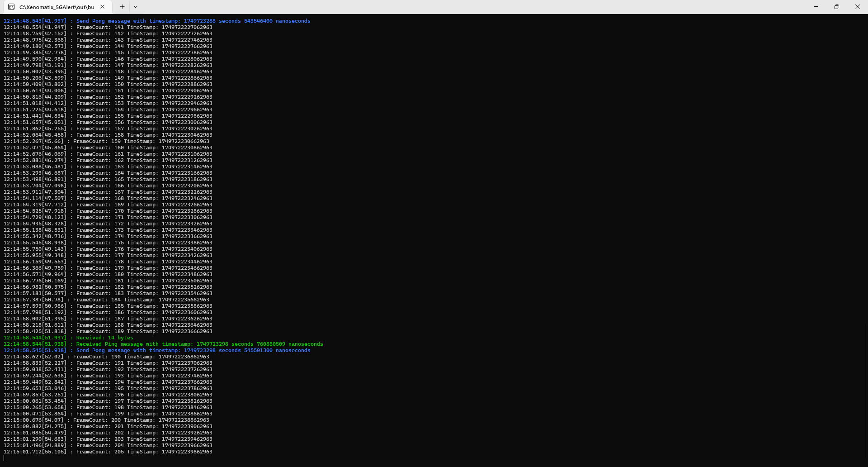This screenshot has height=467, width=868.
Task: Click the command prompt icon in the tab
Action: pyautogui.click(x=11, y=7)
